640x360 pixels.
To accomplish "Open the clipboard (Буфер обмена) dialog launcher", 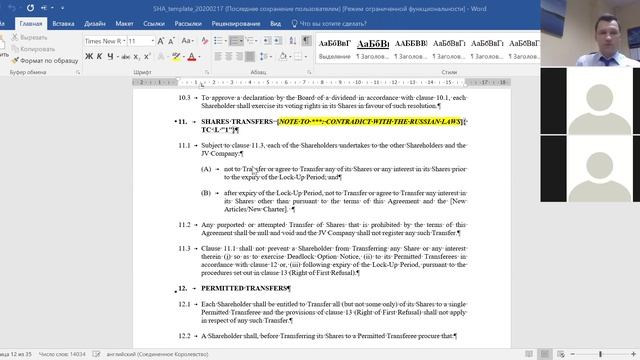I will pyautogui.click(x=78, y=72).
